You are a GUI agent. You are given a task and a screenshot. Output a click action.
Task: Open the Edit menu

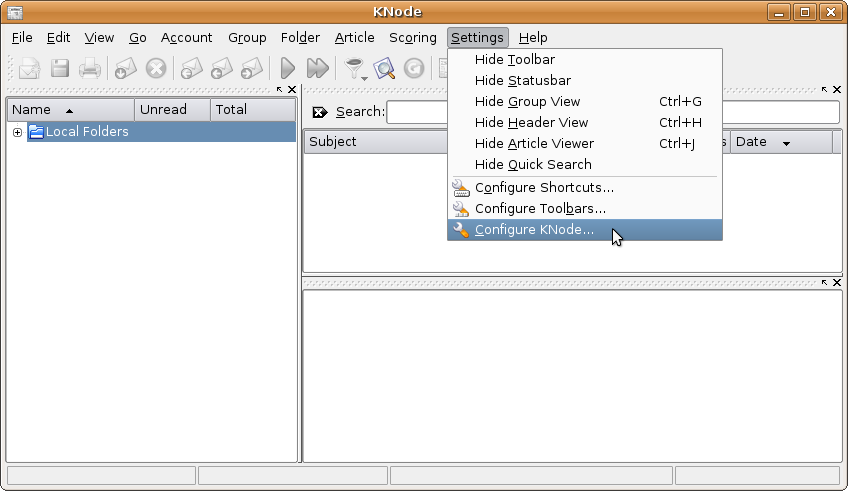point(58,38)
